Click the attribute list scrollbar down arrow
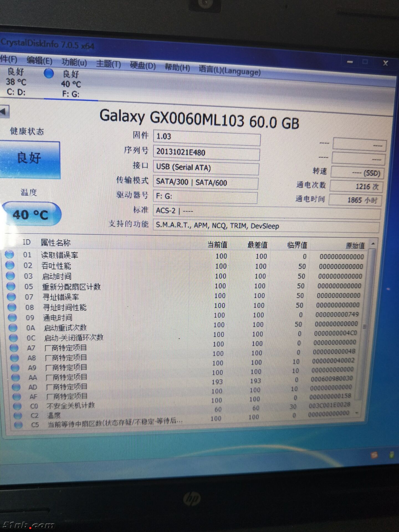The width and height of the screenshot is (399, 532). (x=357, y=413)
